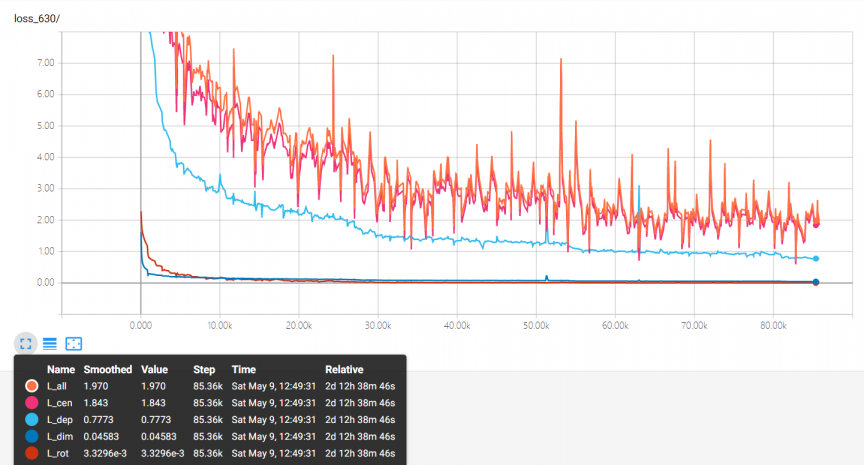The height and width of the screenshot is (465, 864).
Task: Click the L_dep endpoint marker on chart
Action: (816, 258)
